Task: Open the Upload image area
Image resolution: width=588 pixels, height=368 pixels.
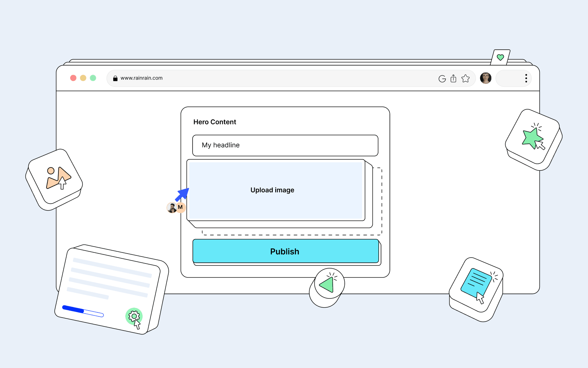Action: (276, 190)
